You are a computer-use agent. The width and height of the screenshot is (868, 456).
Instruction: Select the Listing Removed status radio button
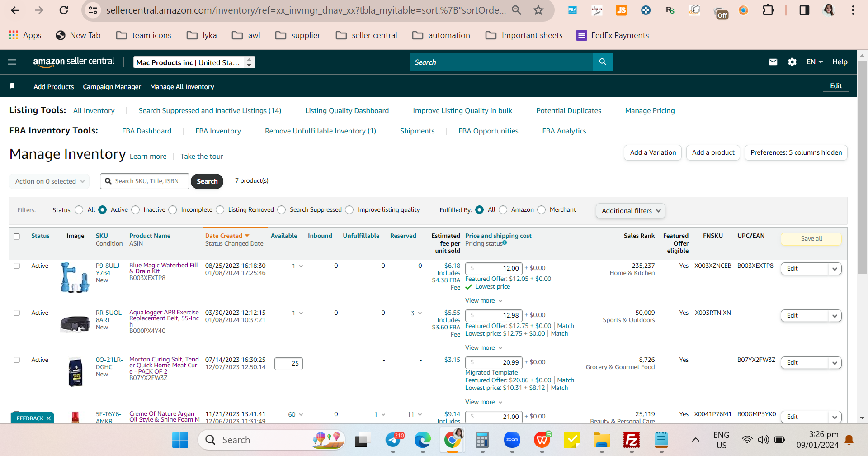[220, 210]
